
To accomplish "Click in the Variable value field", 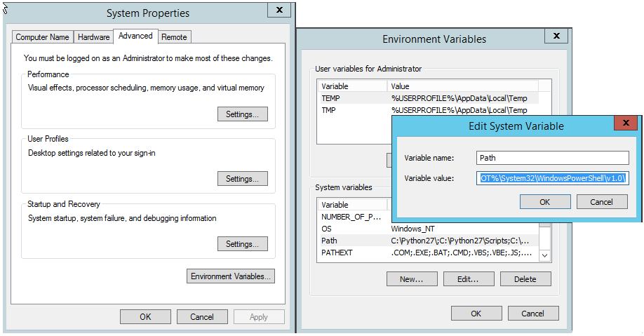I will pos(552,178).
